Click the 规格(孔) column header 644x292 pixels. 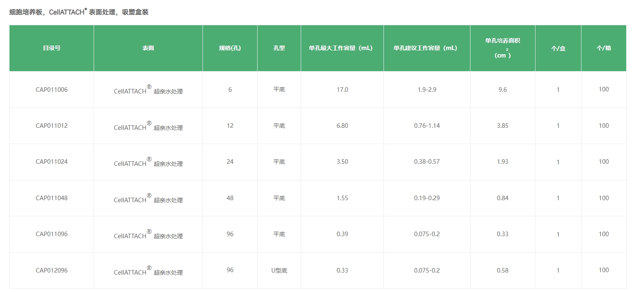[230, 48]
